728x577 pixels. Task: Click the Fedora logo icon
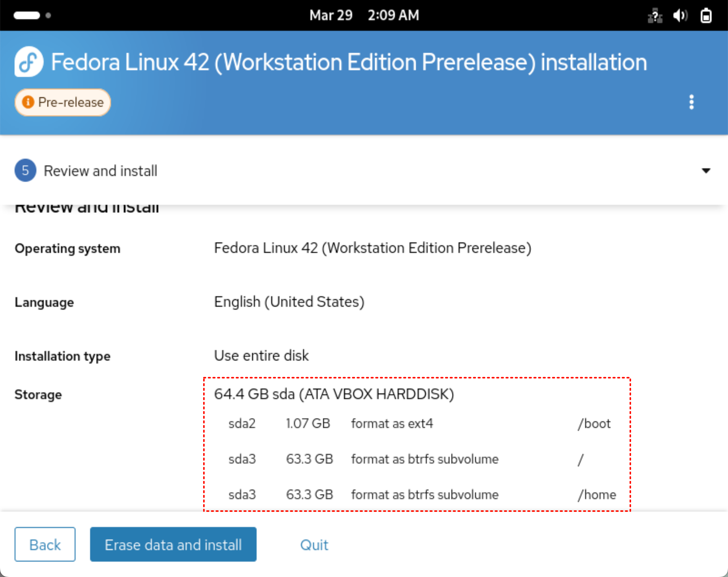[x=29, y=62]
